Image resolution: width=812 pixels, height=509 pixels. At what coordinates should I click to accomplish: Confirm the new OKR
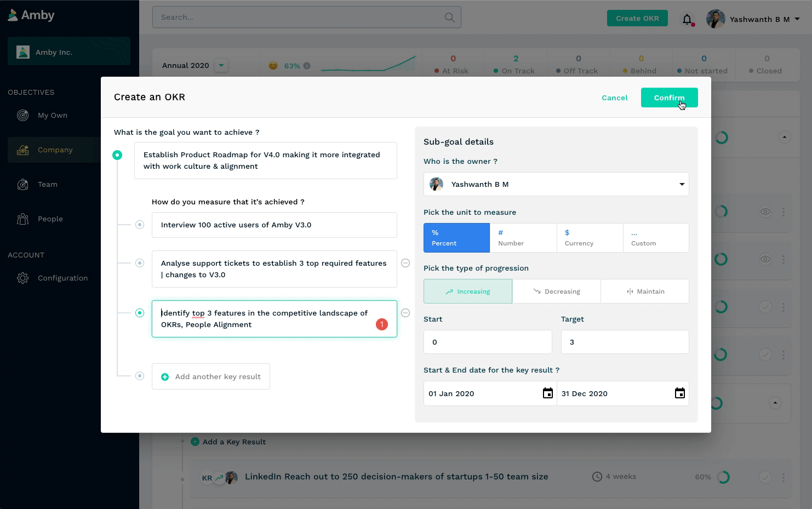(669, 98)
